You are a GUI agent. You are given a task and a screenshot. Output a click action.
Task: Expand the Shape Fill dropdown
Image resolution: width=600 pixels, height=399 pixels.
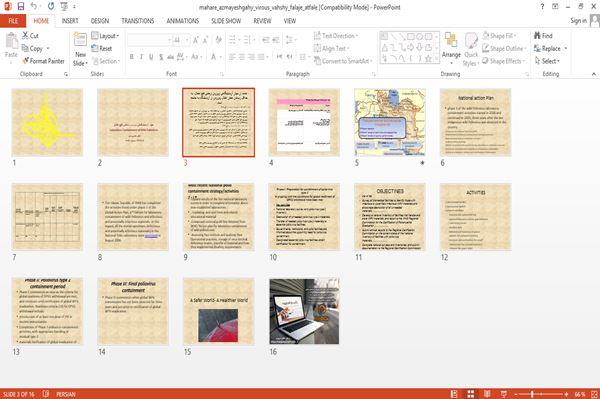click(x=499, y=36)
